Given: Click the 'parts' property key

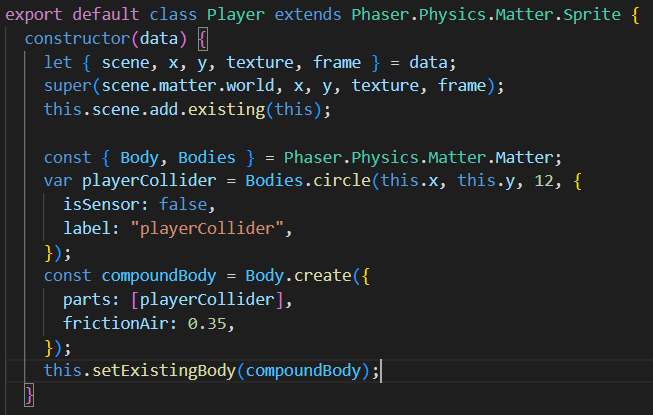Looking at the screenshot, I should (87, 300).
